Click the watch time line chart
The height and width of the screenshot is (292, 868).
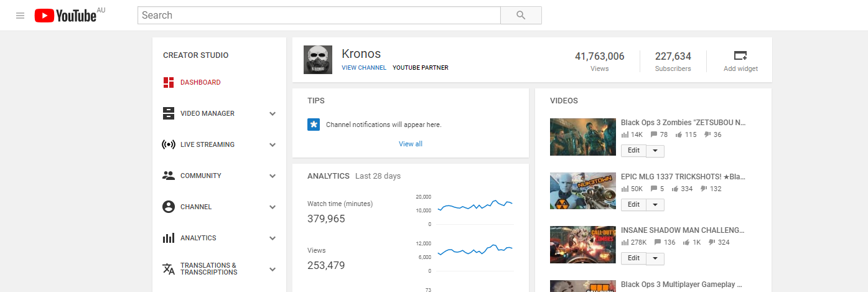[475, 206]
